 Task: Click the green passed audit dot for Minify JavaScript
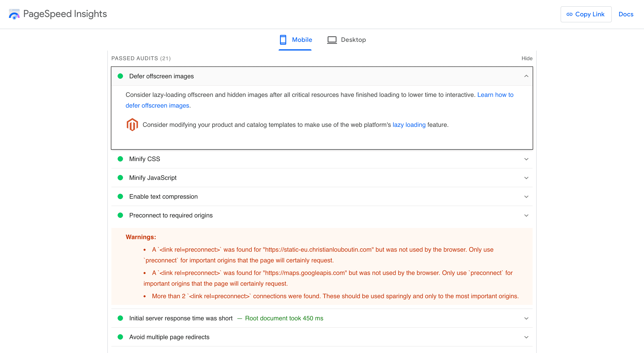click(121, 177)
